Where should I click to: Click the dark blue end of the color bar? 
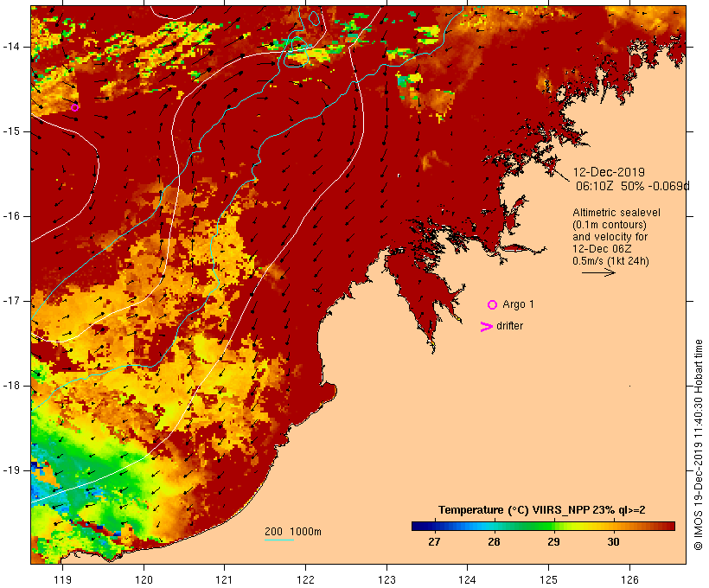(x=417, y=526)
